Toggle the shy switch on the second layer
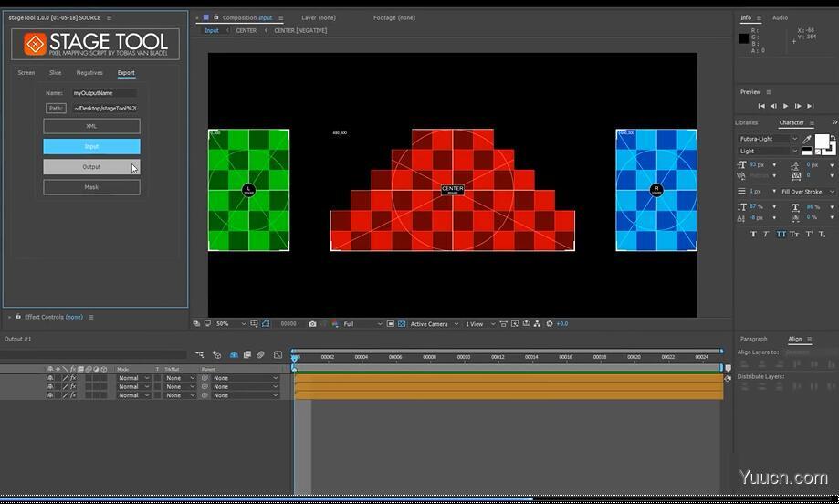The image size is (839, 504). point(50,386)
